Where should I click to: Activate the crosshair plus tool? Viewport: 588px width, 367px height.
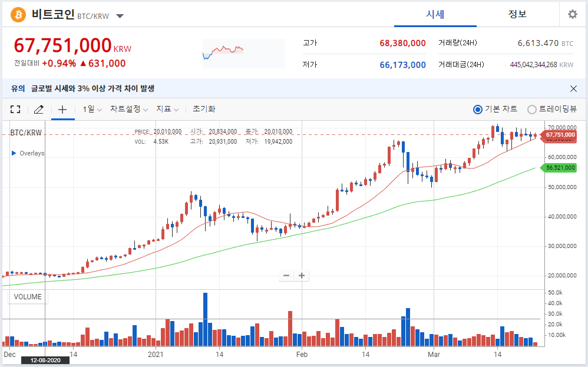pyautogui.click(x=62, y=109)
